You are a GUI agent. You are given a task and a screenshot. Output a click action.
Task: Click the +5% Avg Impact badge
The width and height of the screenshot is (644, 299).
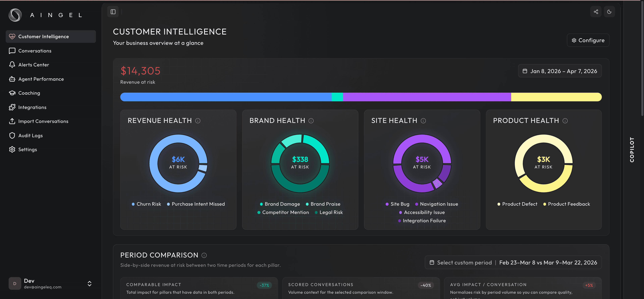pos(589,285)
